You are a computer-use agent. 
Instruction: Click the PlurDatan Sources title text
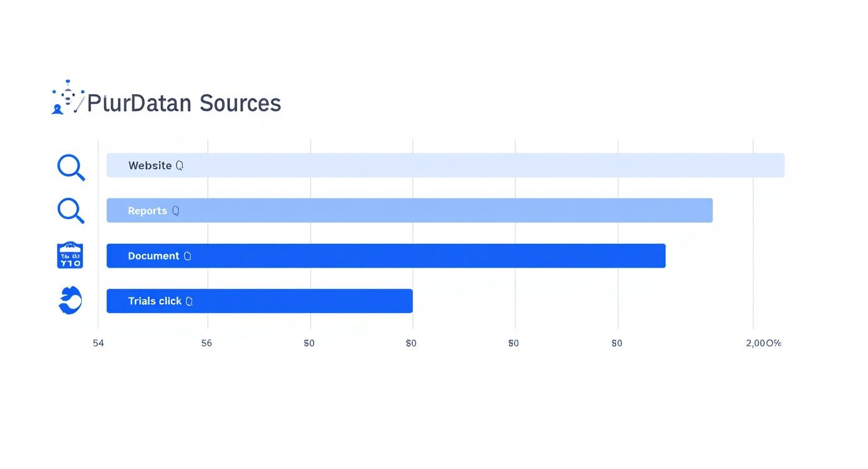[185, 103]
